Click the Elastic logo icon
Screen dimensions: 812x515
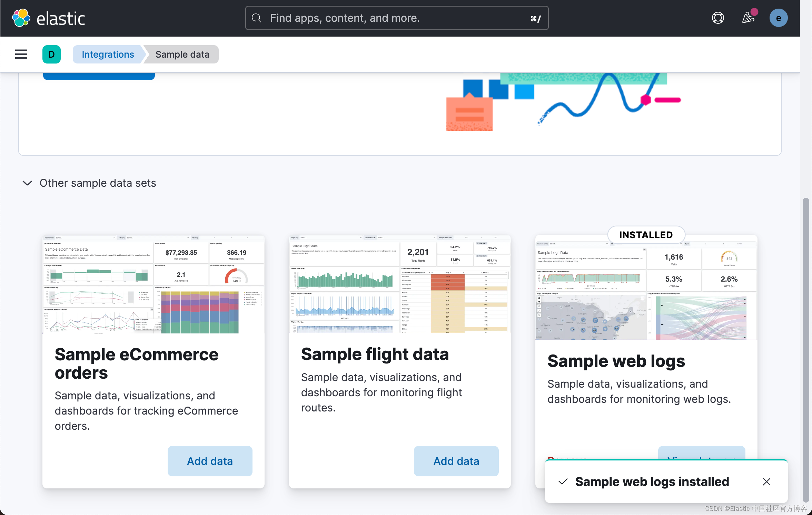tap(21, 18)
